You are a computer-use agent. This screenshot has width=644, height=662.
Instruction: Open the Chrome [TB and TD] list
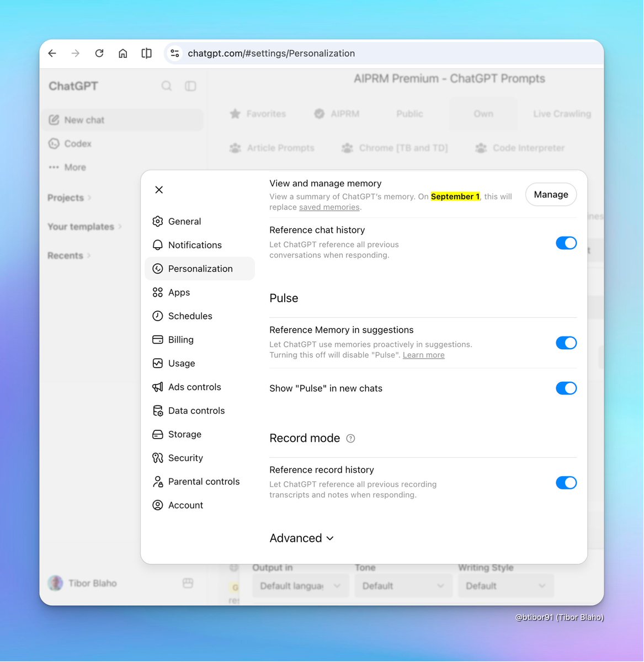[395, 148]
